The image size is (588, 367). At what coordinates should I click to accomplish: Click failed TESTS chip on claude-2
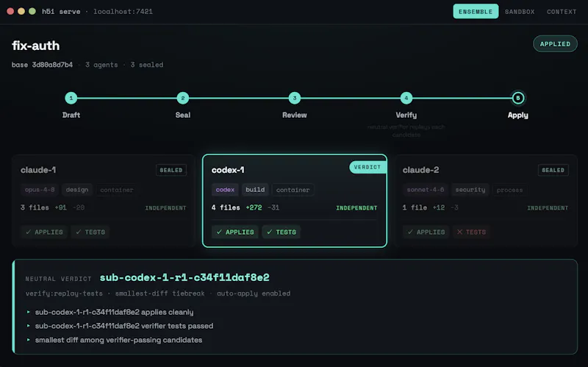point(471,232)
